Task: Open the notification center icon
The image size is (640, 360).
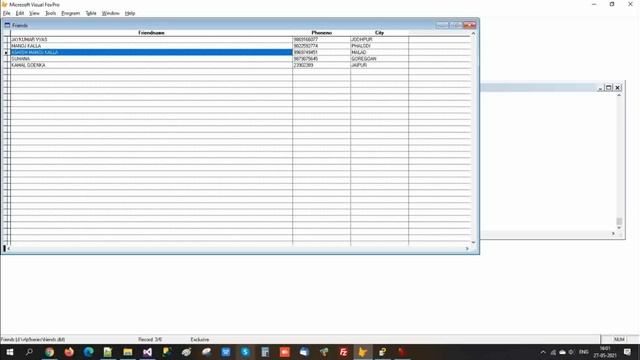Action: pos(627,352)
